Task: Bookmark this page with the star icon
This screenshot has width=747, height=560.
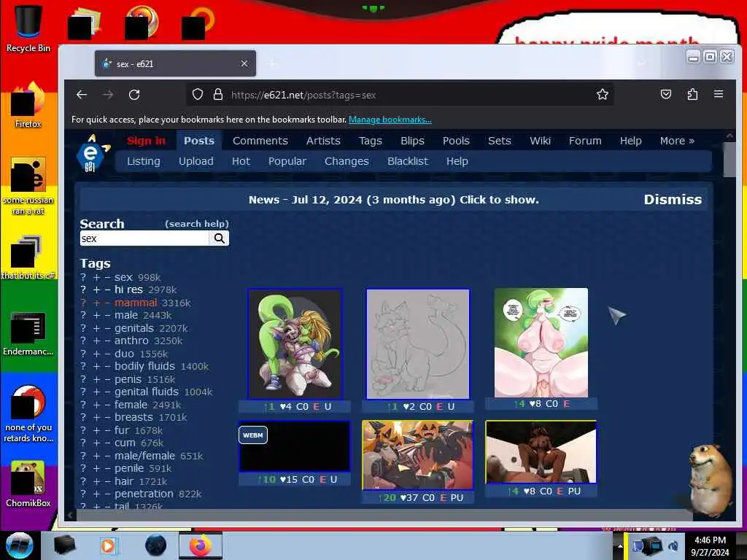Action: 602,94
